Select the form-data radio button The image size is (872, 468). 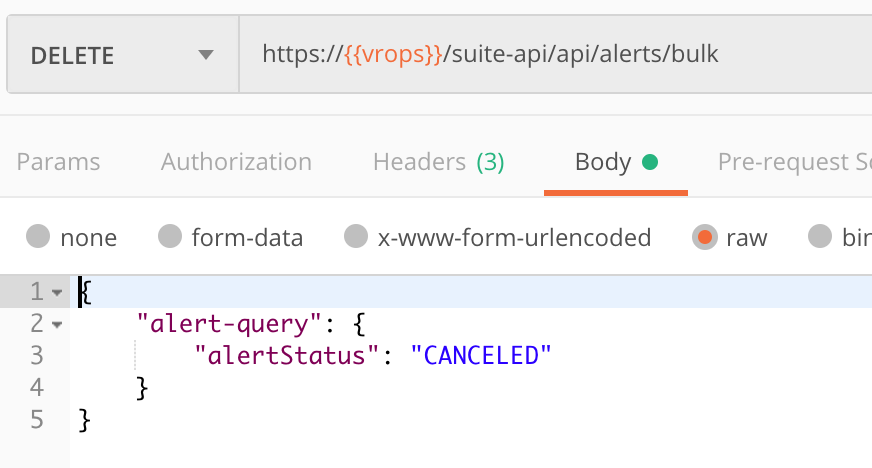click(x=170, y=236)
